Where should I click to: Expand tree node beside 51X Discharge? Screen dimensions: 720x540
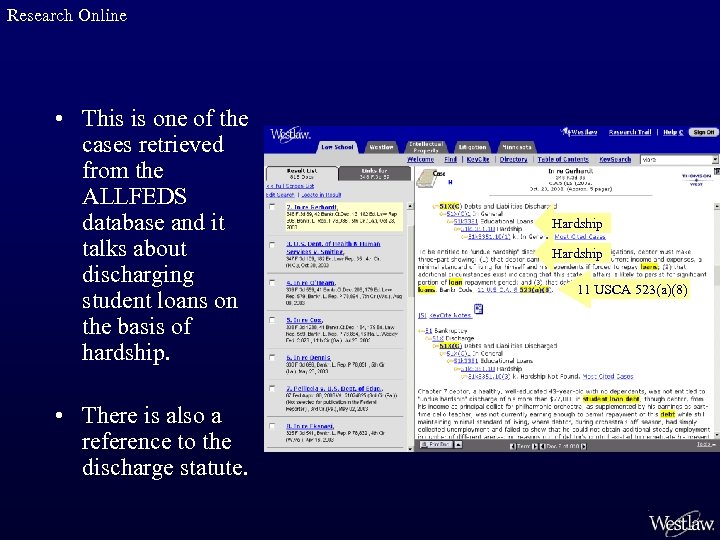(x=428, y=338)
